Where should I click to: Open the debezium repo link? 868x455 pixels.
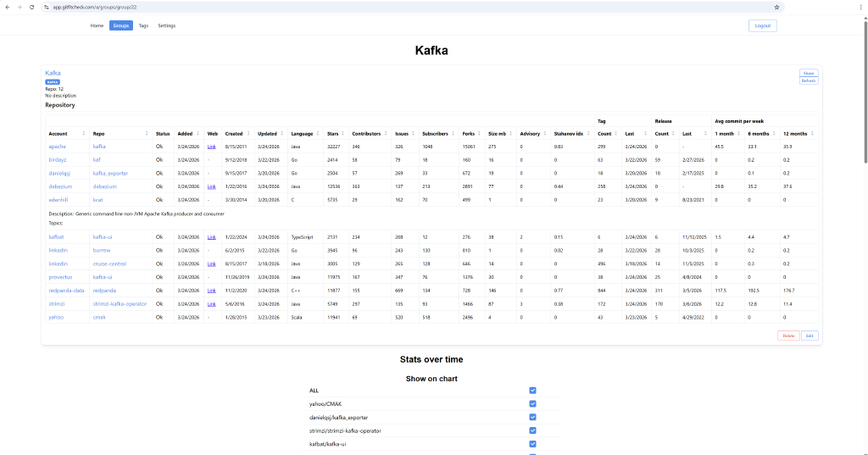104,186
